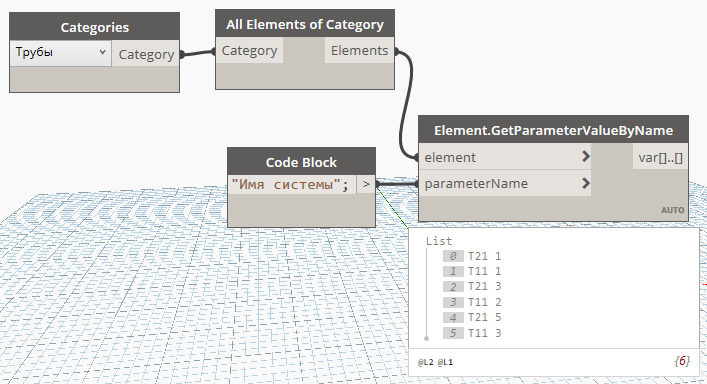The height and width of the screenshot is (384, 707).
Task: Open the Трубы category dropdown
Action: (60, 53)
